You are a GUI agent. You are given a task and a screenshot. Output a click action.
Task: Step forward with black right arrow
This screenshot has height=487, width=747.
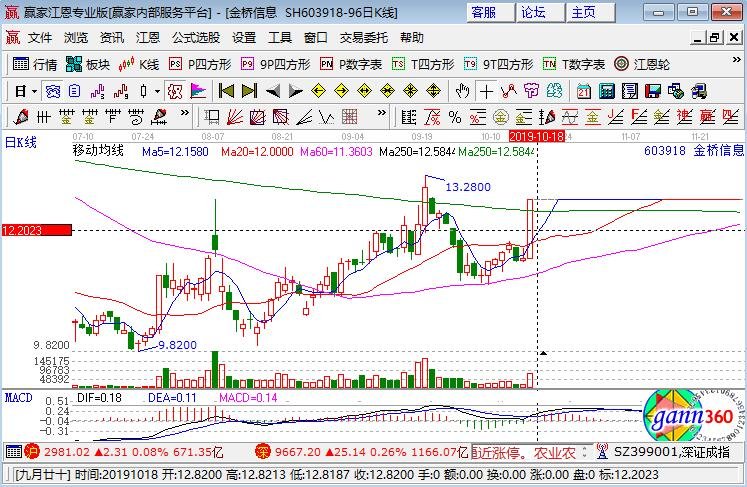tap(295, 91)
